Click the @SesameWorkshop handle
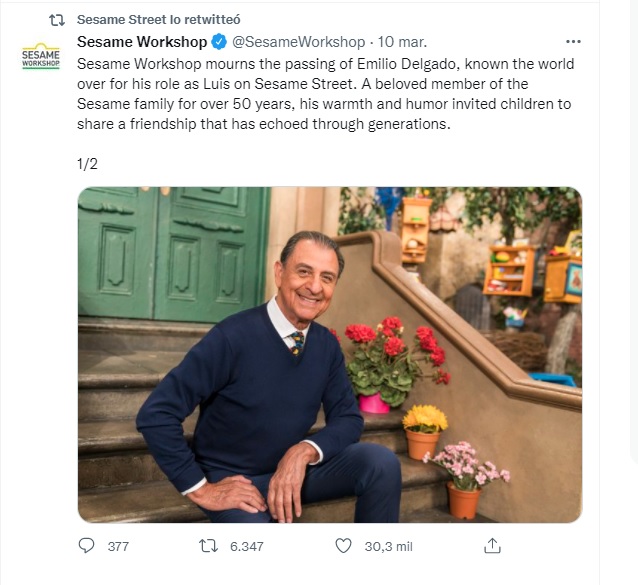Screen dimensions: 638x585 298,42
